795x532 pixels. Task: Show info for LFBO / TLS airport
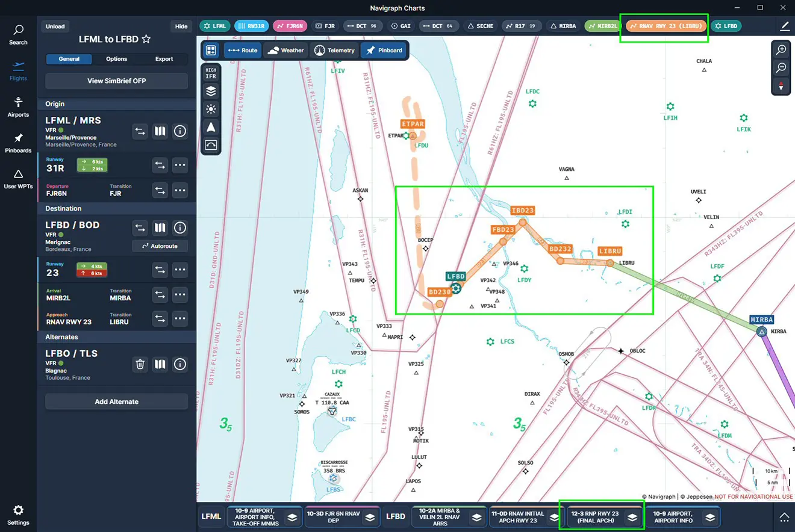[179, 363]
